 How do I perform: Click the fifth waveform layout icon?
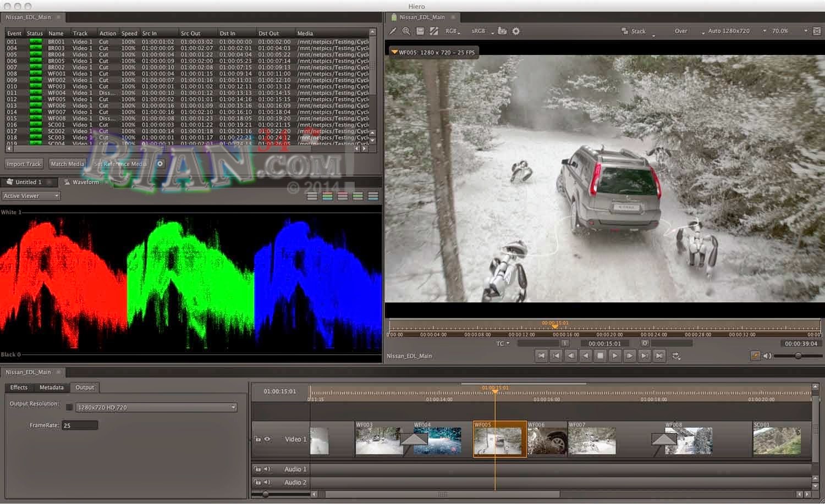click(373, 196)
